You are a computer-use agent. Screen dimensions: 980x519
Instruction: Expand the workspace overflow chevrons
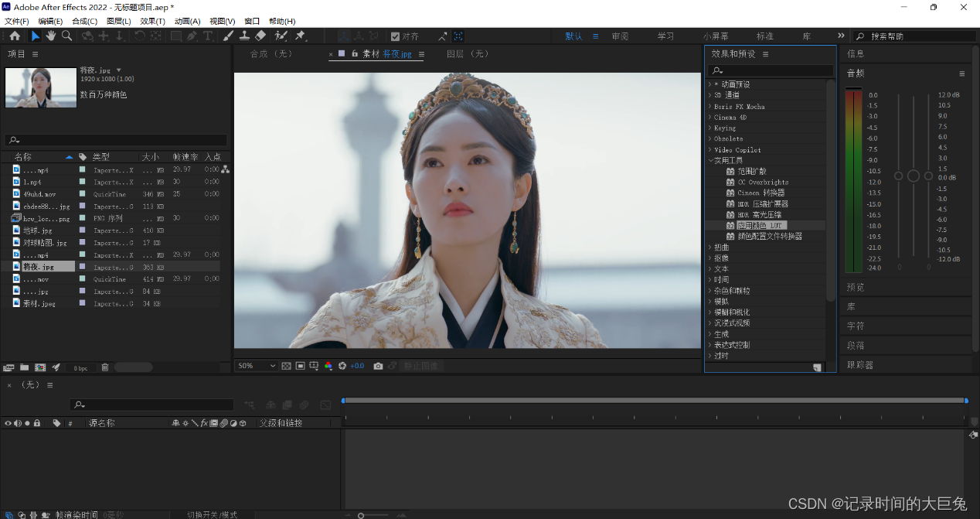click(x=841, y=36)
